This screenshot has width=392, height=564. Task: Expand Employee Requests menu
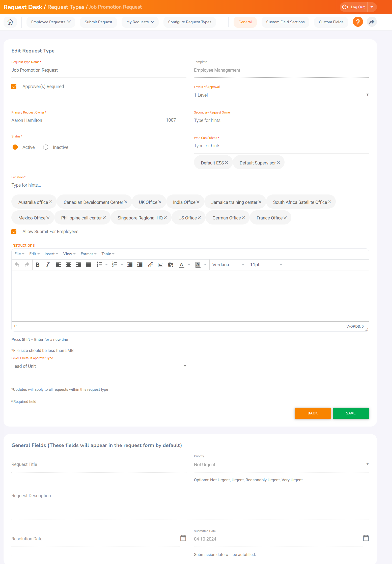pos(51,22)
